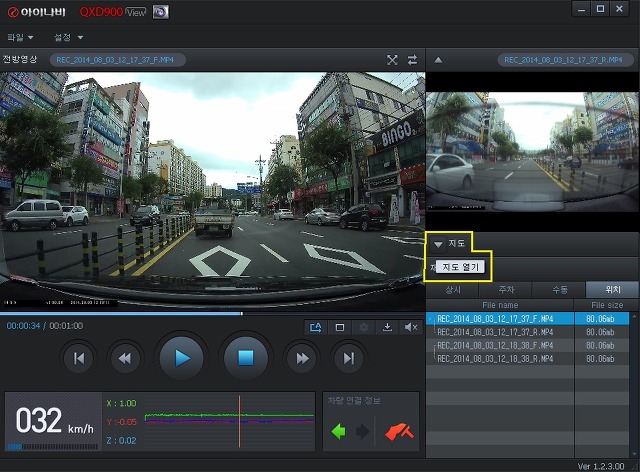Click the screen size square icon
Image resolution: width=640 pixels, height=472 pixels.
(x=340, y=327)
